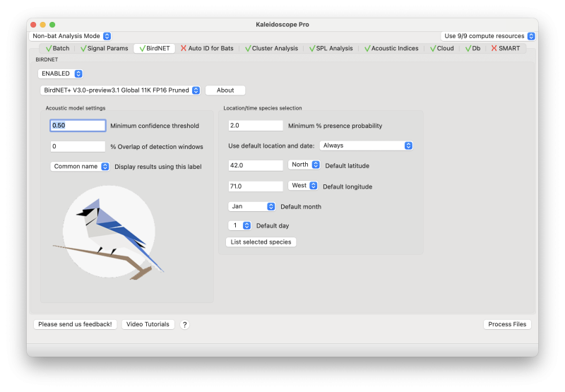Select the BirdNET tab

click(154, 48)
